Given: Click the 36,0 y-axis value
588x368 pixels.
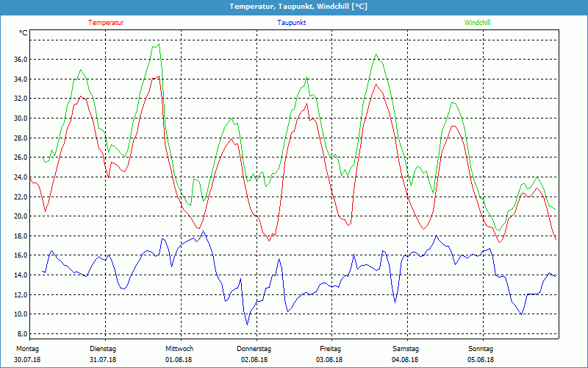Looking at the screenshot, I should click(x=21, y=60).
